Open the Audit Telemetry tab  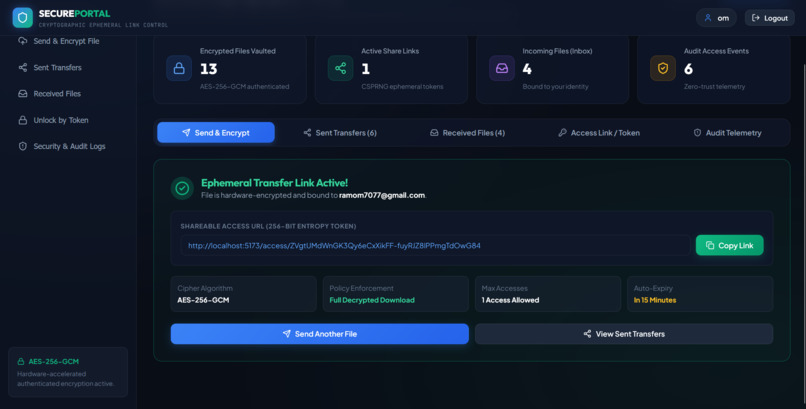pyautogui.click(x=727, y=133)
